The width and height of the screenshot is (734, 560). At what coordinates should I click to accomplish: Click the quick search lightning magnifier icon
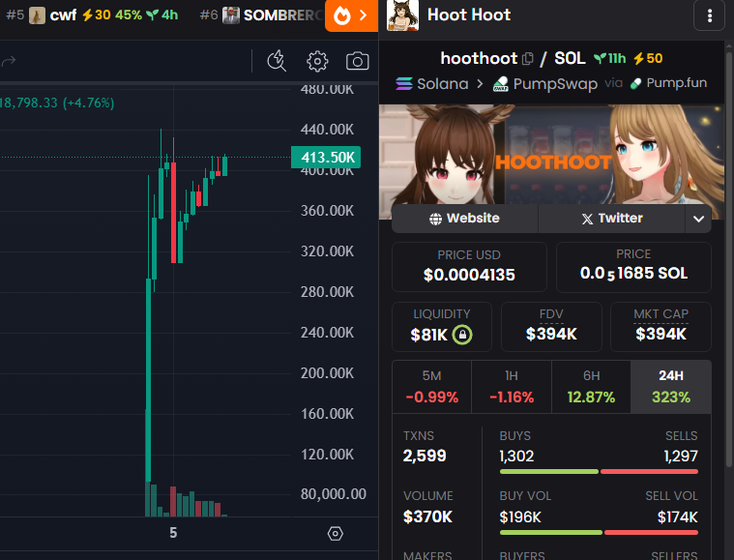click(277, 62)
